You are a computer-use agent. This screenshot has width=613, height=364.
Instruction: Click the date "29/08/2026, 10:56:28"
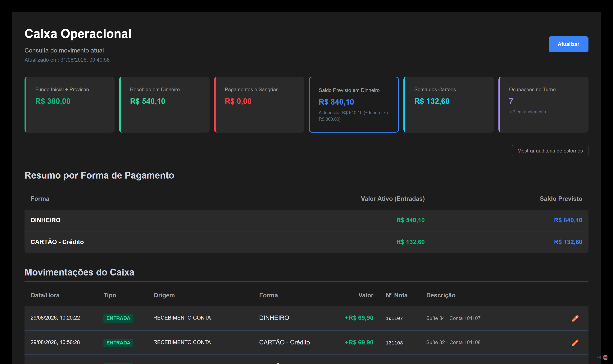pos(55,342)
